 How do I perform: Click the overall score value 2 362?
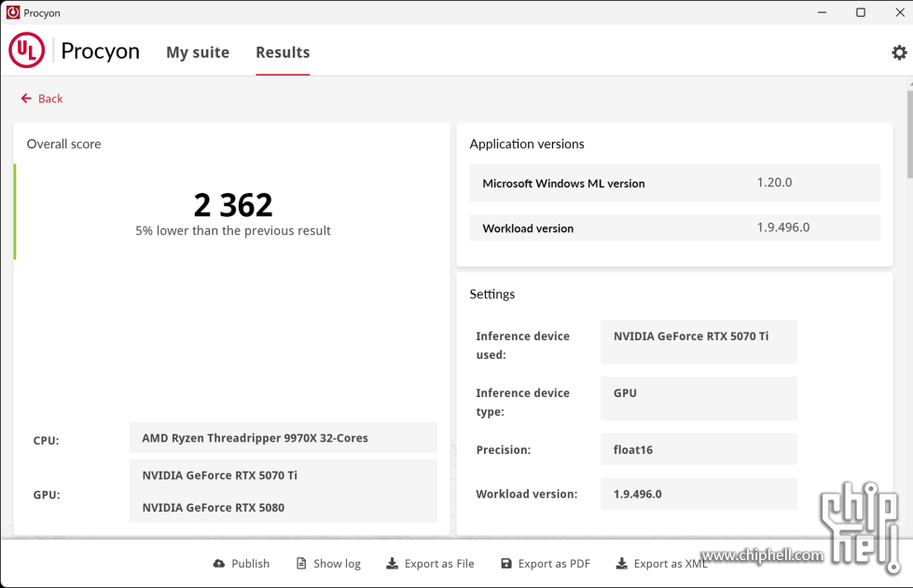(x=233, y=204)
